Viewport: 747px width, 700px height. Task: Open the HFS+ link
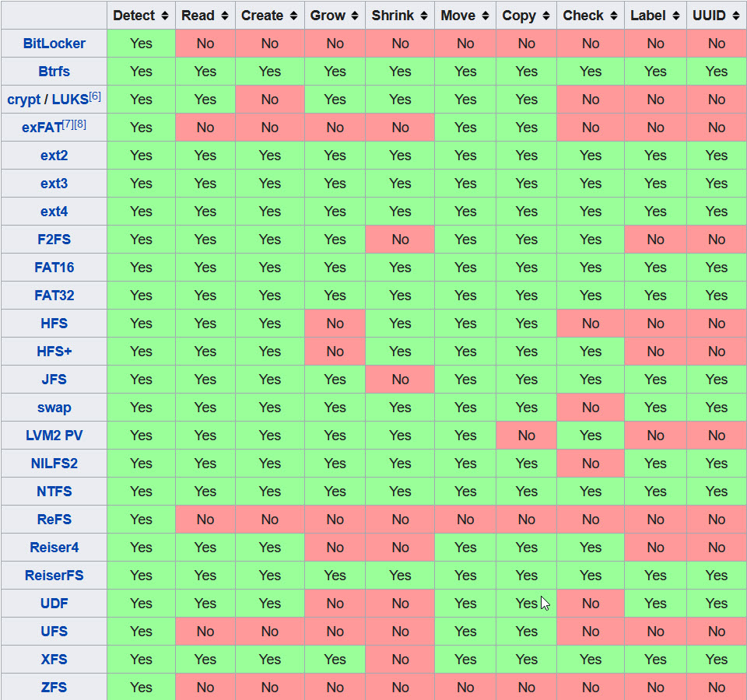tap(54, 352)
